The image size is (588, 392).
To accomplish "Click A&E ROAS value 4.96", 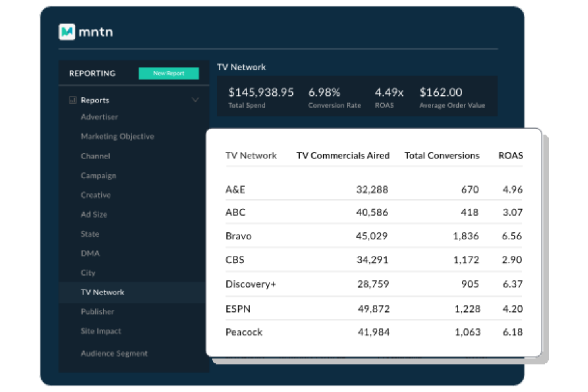I will pyautogui.click(x=513, y=189).
